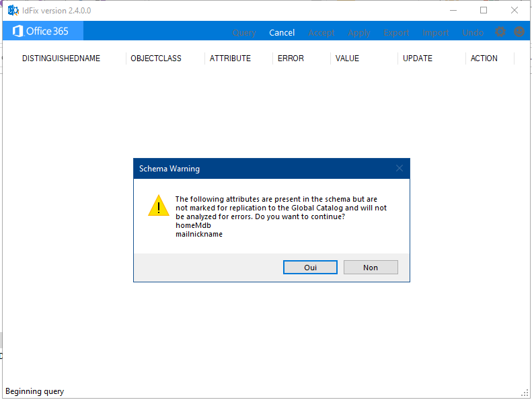
Task: Close the Schema Warning dialog
Action: pyautogui.click(x=400, y=168)
